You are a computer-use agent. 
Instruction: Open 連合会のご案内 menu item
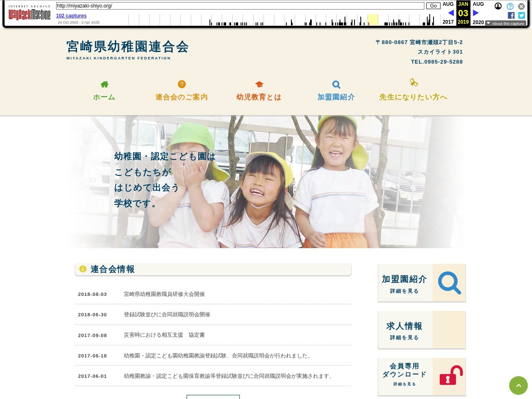tap(182, 97)
